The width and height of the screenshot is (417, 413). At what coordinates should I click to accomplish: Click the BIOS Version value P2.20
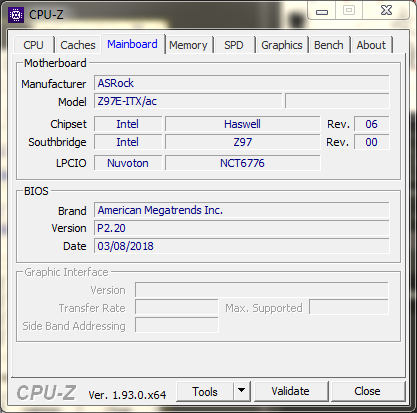click(x=242, y=228)
